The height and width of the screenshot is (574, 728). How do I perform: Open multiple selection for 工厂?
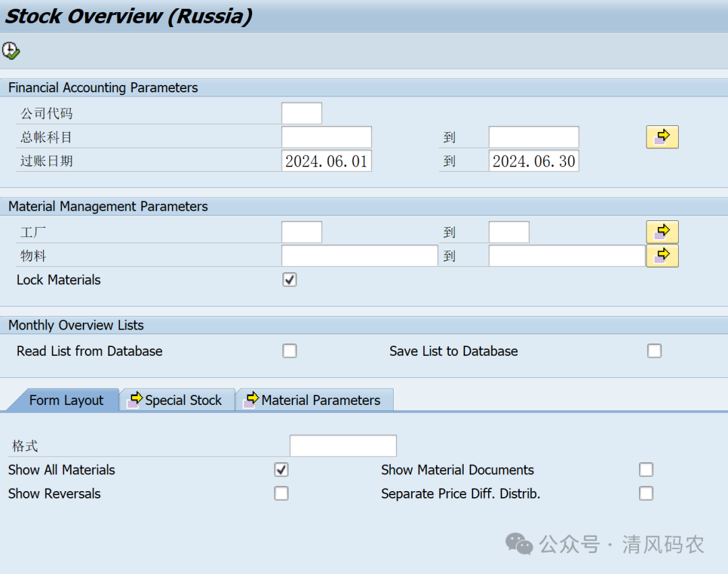pyautogui.click(x=662, y=232)
